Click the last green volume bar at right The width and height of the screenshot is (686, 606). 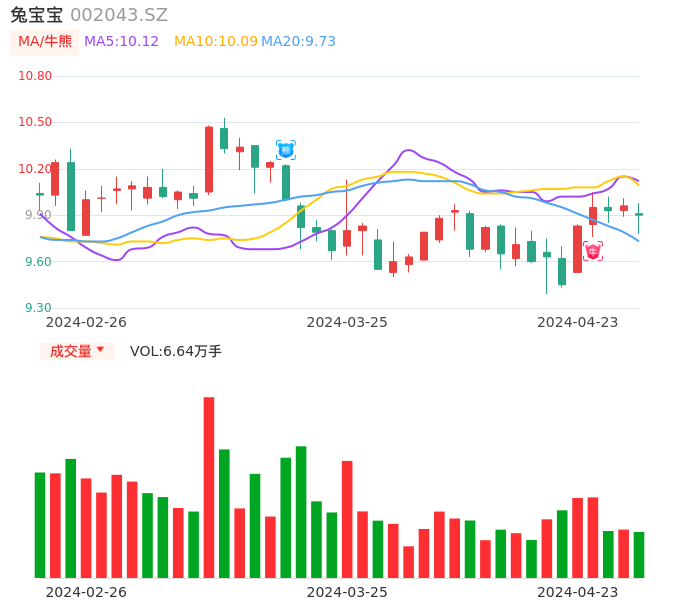tap(639, 555)
